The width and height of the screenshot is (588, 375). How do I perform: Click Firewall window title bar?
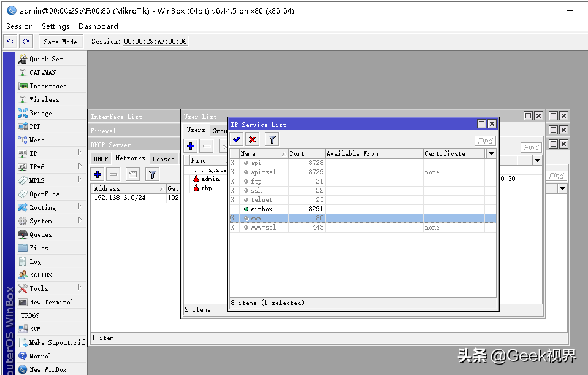tap(134, 131)
